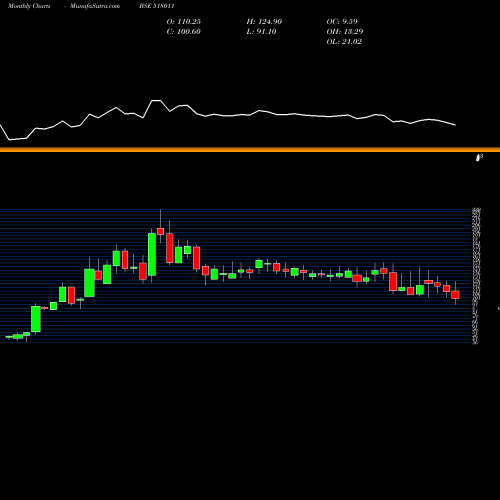Click the open value "O: 110.25"
The image size is (500, 500).
pos(184,22)
